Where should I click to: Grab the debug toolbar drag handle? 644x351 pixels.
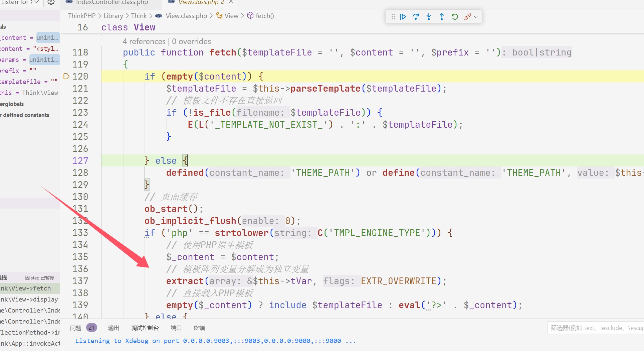[393, 17]
